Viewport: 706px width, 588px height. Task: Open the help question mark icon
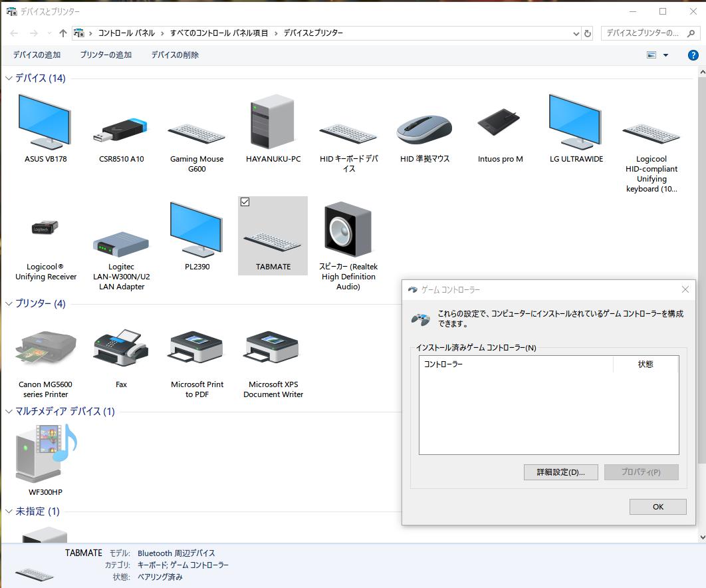pos(693,55)
